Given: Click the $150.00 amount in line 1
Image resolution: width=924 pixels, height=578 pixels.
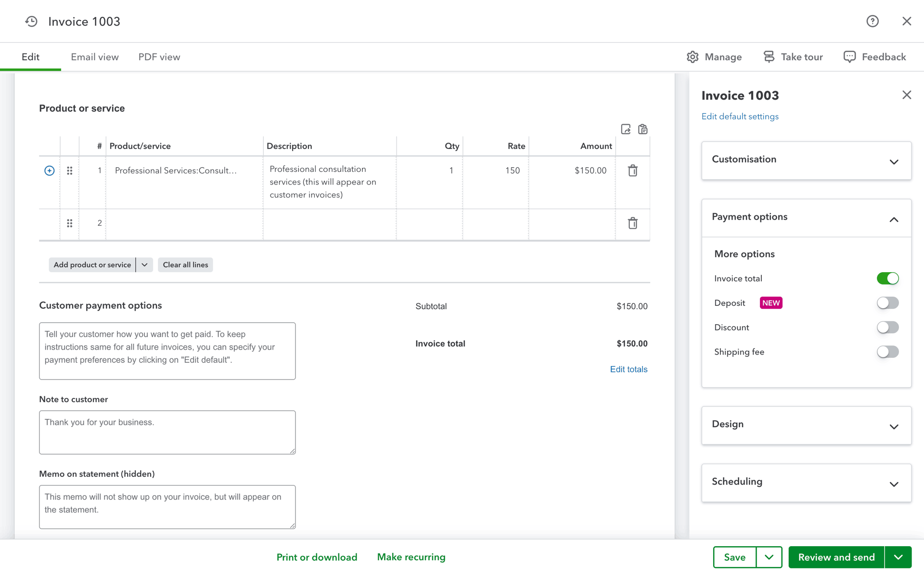Looking at the screenshot, I should (590, 171).
